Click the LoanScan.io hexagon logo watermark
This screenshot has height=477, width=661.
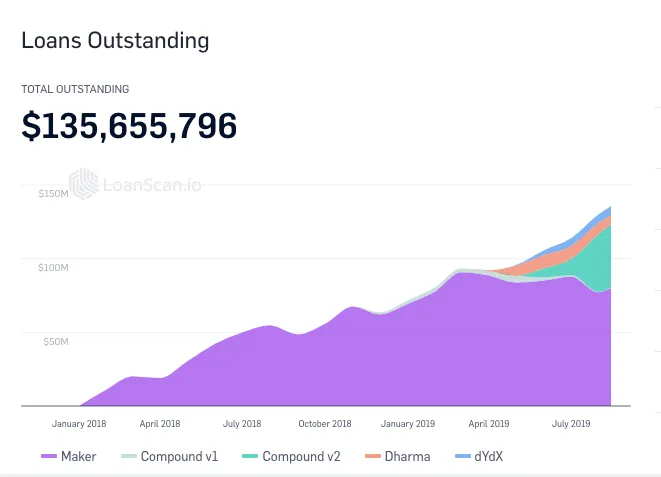pyautogui.click(x=84, y=184)
